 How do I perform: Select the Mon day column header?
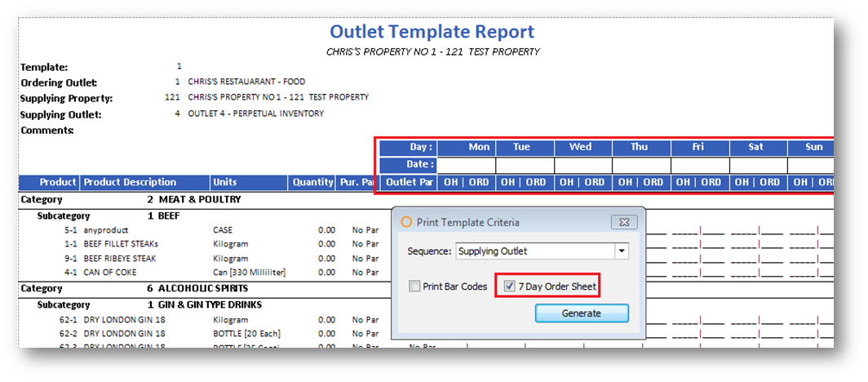(479, 148)
